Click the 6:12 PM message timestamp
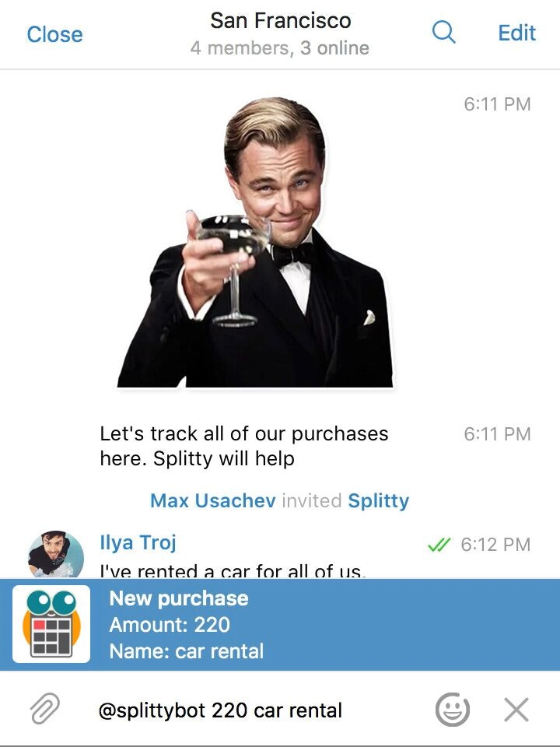560x747 pixels. [x=495, y=545]
